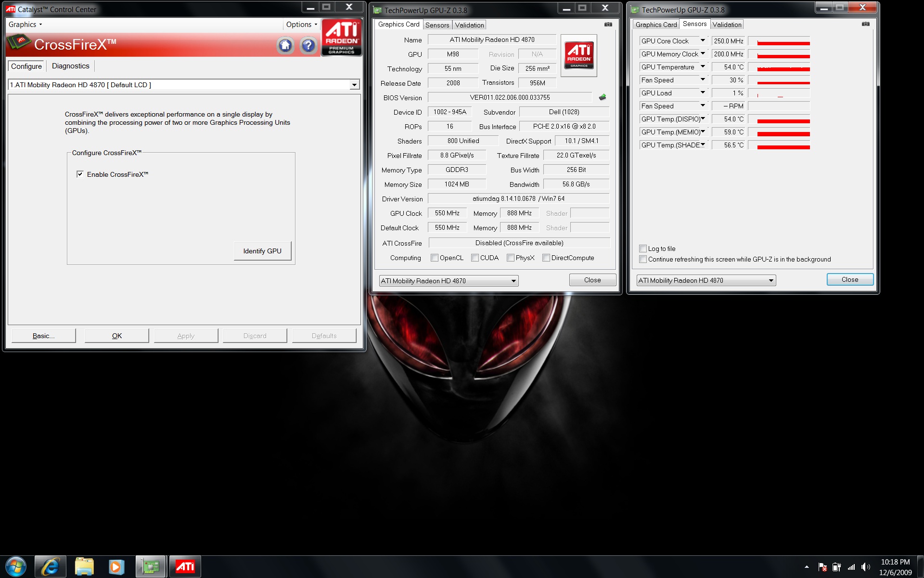Confirm with OK button in Catalyst
The width and height of the screenshot is (924, 578).
[117, 336]
